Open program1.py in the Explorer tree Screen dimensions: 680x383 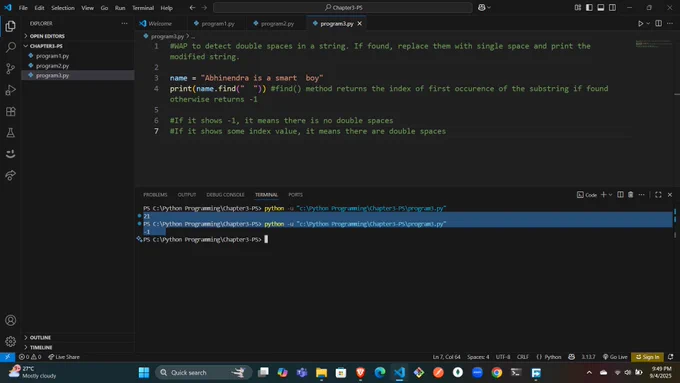[x=52, y=56]
